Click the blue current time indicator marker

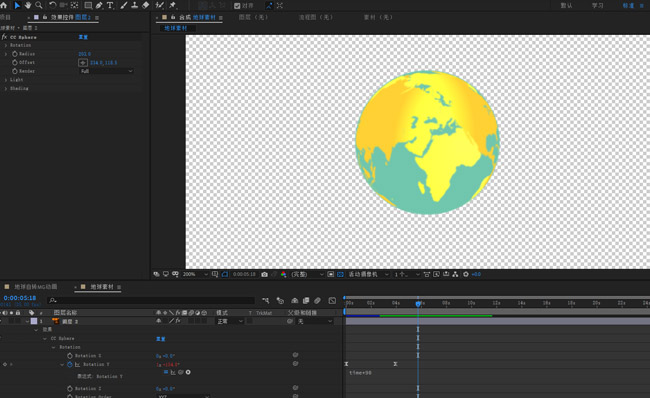(418, 303)
